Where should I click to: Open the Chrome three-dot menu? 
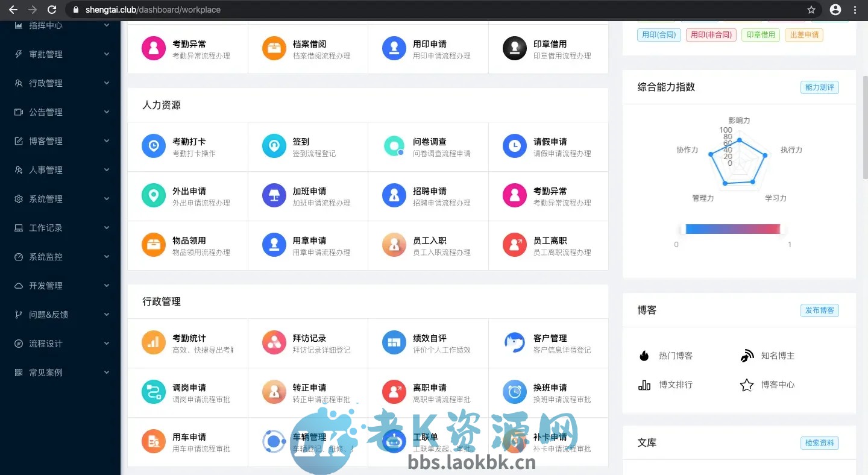coord(855,10)
